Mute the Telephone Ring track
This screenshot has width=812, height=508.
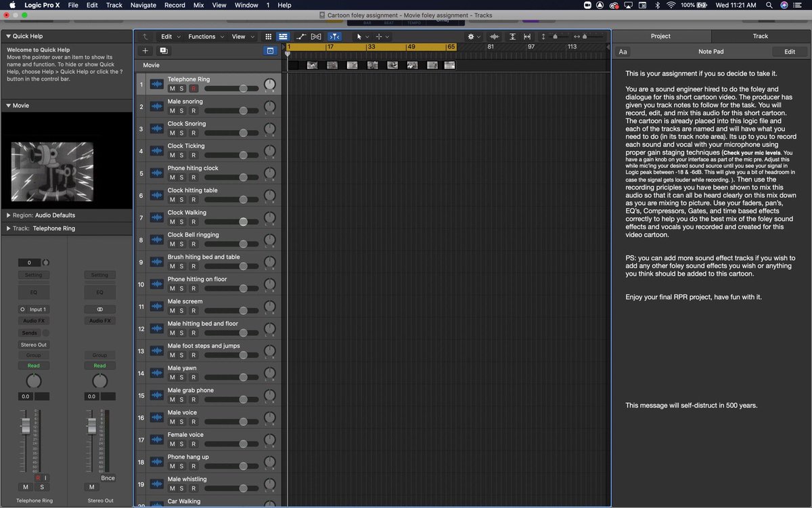172,89
